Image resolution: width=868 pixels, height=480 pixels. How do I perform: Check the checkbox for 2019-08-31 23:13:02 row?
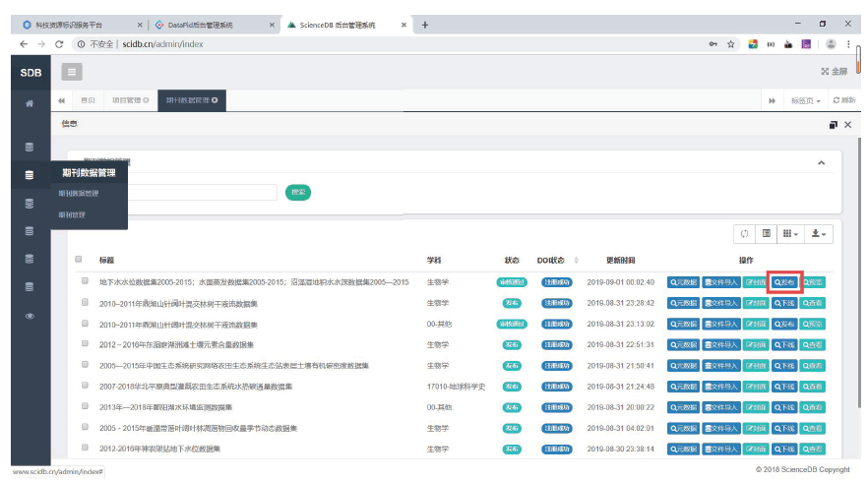(x=85, y=323)
